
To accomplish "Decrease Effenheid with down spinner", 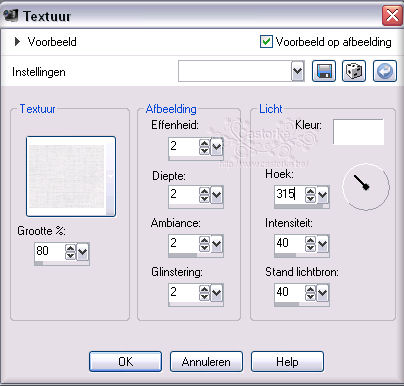I will coord(204,150).
